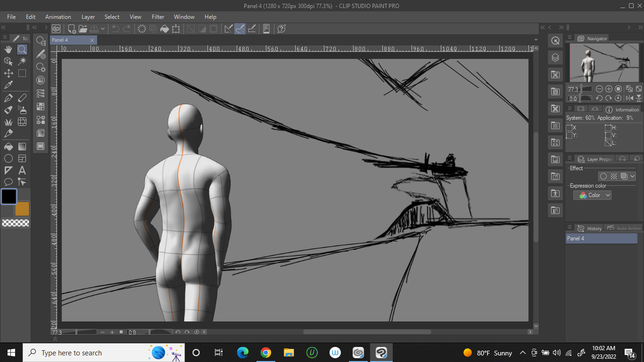Open the CLIP STUDIO launcher icon
Viewport: 644px width, 362px height.
click(56, 29)
